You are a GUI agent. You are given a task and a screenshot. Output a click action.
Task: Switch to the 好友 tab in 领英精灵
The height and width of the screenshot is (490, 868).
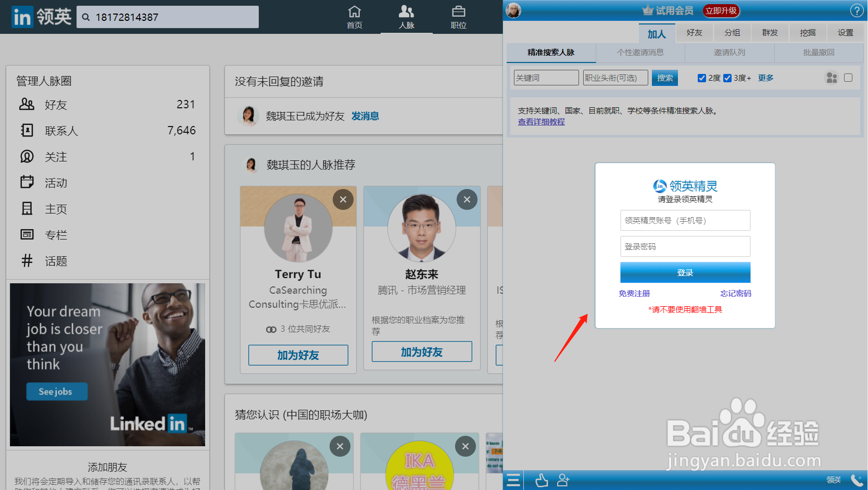coord(694,33)
